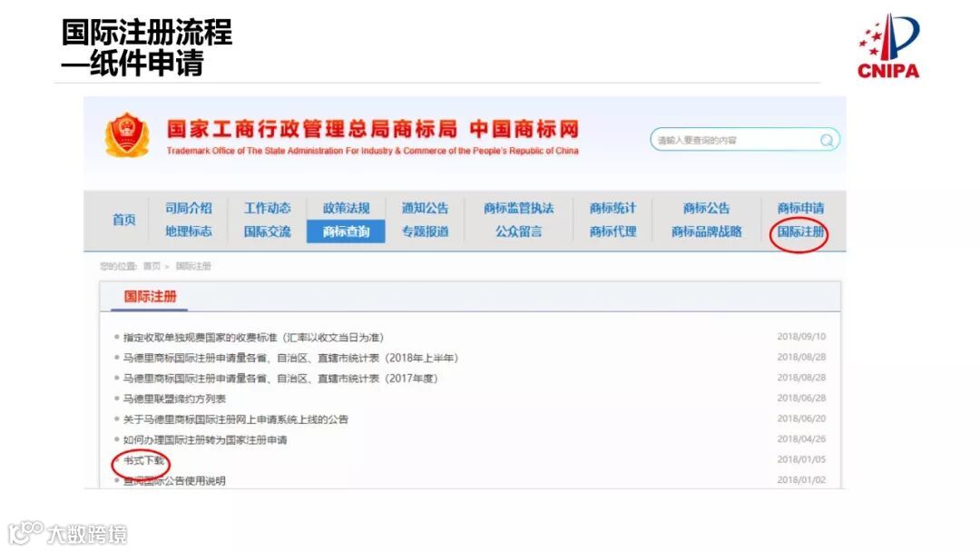Click the English Trademark Office subtitle
The height and width of the screenshot is (552, 980).
click(373, 151)
